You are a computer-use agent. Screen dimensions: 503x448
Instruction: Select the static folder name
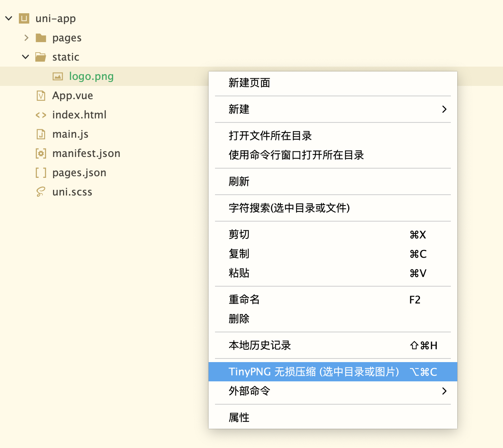(66, 57)
